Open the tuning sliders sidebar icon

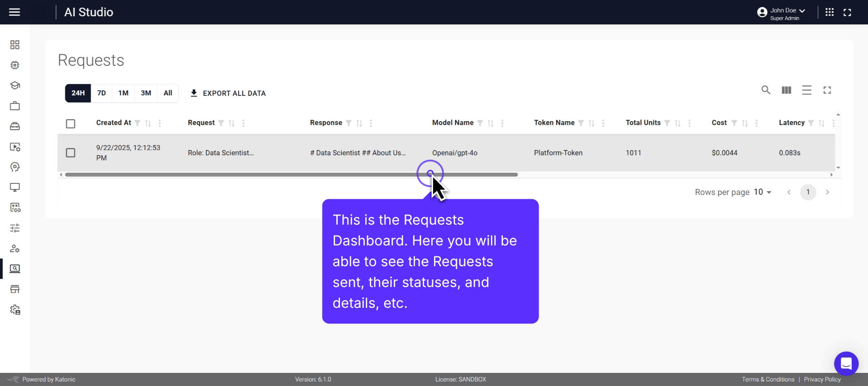point(15,228)
